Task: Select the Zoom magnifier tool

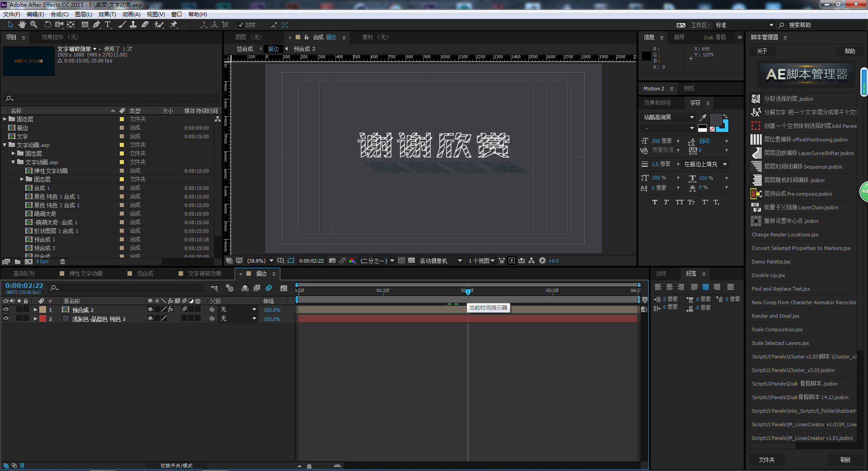Action: (x=33, y=25)
